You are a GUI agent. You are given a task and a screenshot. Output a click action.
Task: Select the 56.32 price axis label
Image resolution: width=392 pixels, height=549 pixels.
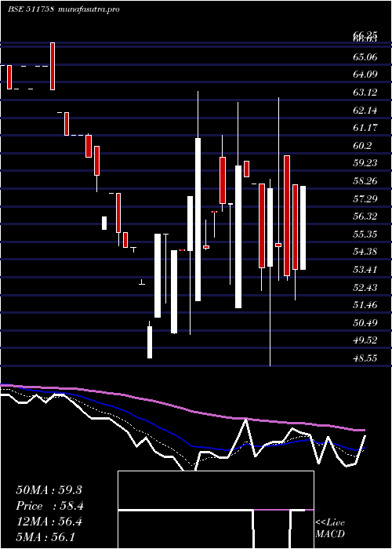(365, 216)
